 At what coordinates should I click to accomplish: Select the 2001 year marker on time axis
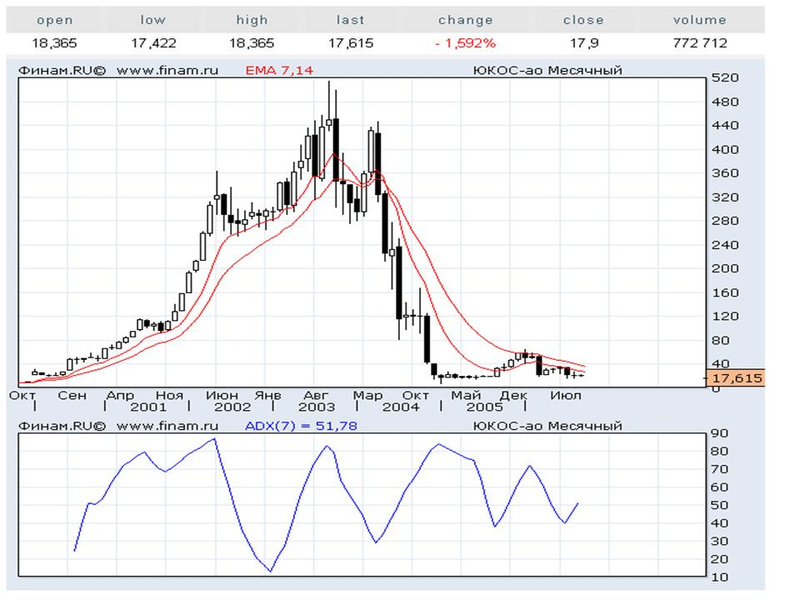pos(148,408)
